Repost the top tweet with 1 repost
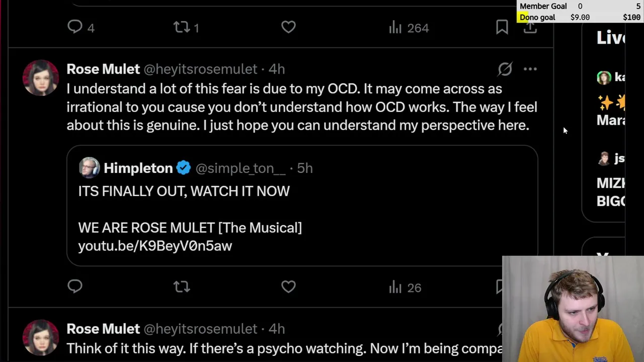Viewport: 644px width, 362px height. point(182,27)
